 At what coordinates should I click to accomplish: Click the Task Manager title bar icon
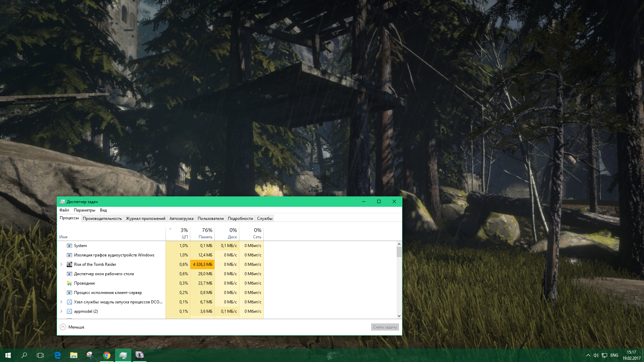pyautogui.click(x=62, y=201)
